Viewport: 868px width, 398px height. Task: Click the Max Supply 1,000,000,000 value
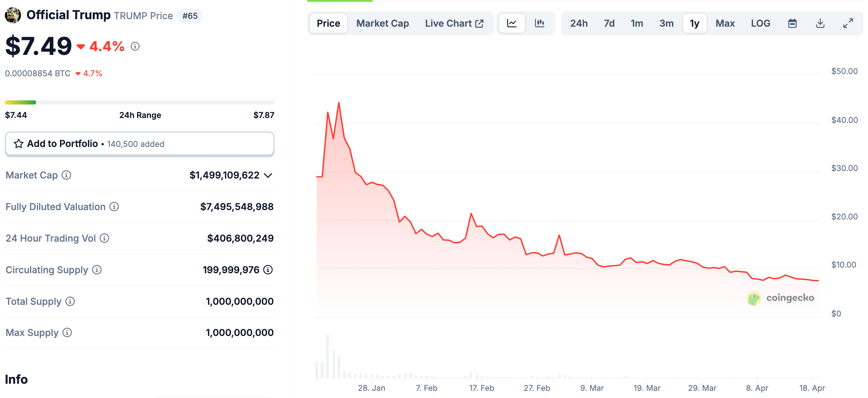point(240,333)
